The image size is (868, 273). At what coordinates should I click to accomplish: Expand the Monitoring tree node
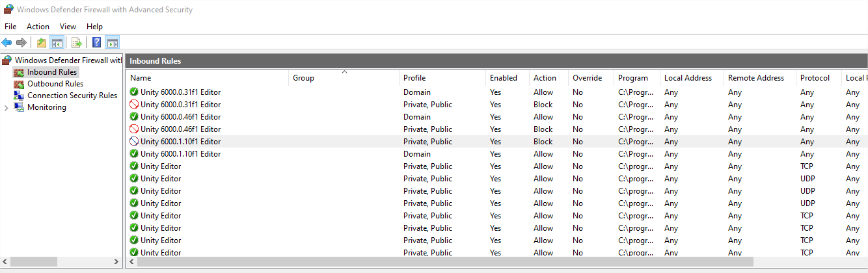(6, 108)
